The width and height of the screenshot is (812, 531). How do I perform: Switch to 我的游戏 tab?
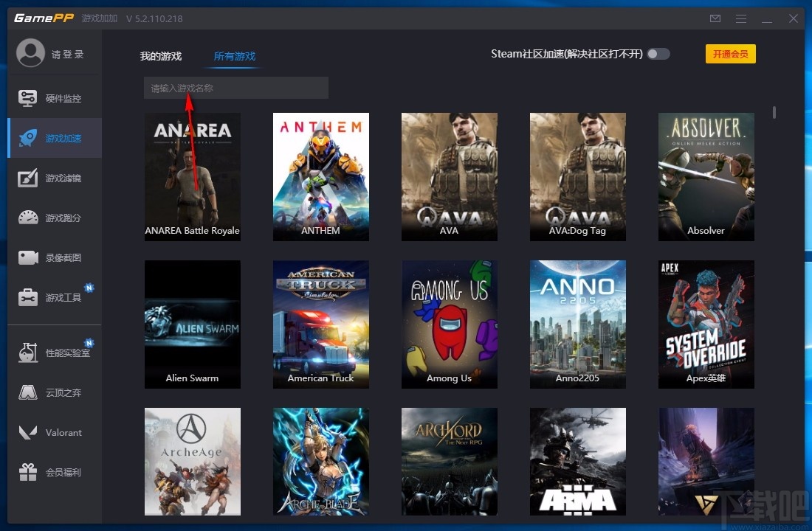pyautogui.click(x=160, y=56)
